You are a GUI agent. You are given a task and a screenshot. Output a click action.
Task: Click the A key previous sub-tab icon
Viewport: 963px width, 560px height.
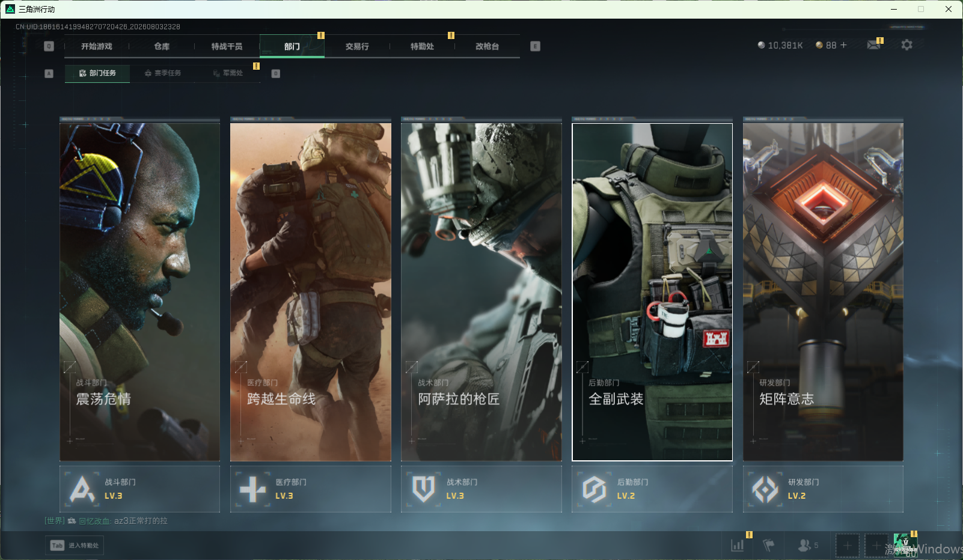pyautogui.click(x=49, y=73)
